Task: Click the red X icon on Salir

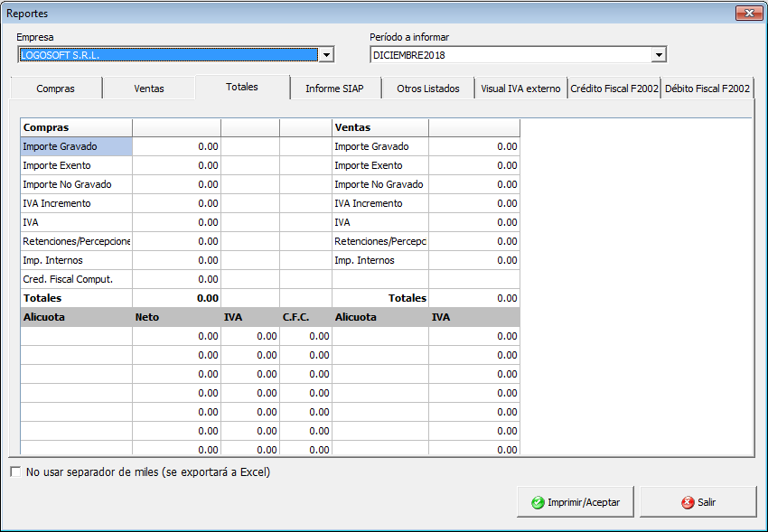Action: tap(688, 502)
